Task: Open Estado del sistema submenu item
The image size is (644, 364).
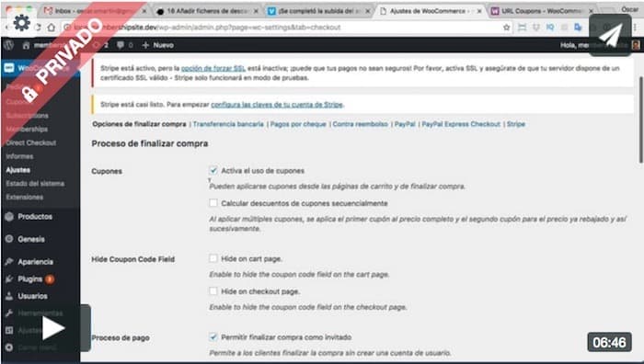Action: pos(35,184)
